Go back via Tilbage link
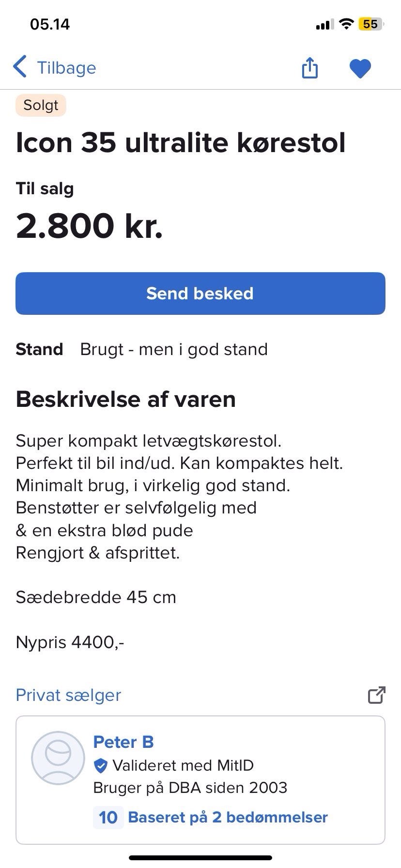Image resolution: width=401 pixels, height=868 pixels. point(66,68)
